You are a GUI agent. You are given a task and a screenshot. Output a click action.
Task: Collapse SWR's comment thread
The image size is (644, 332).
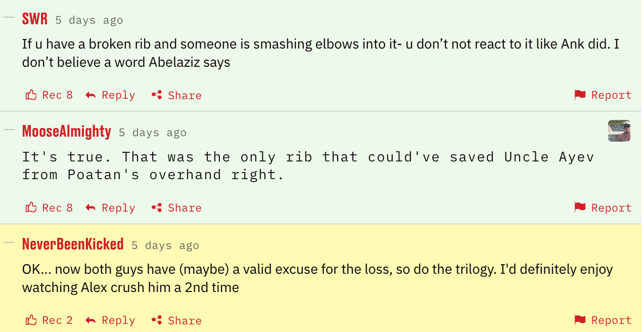[x=9, y=17]
